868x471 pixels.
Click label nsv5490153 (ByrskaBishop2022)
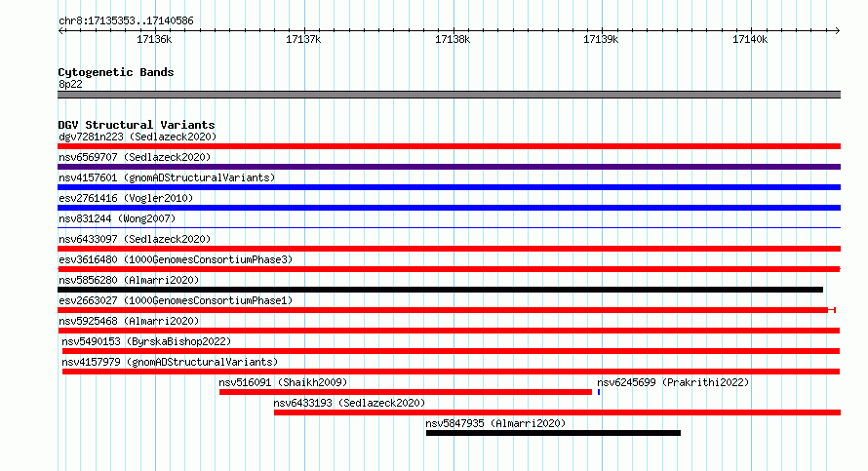click(146, 341)
